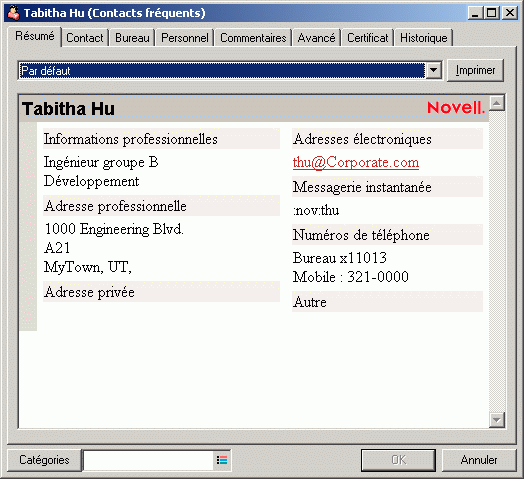Click the contact icon in title bar

pos(13,13)
